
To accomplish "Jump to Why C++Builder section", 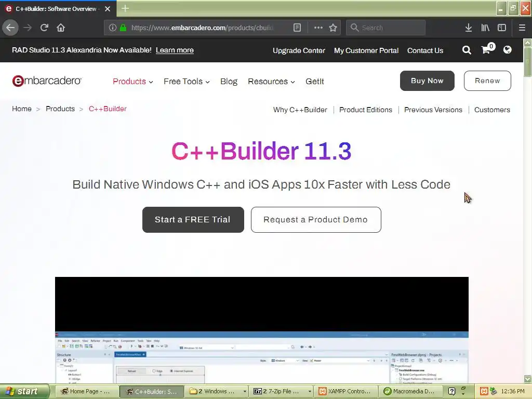I will click(300, 110).
